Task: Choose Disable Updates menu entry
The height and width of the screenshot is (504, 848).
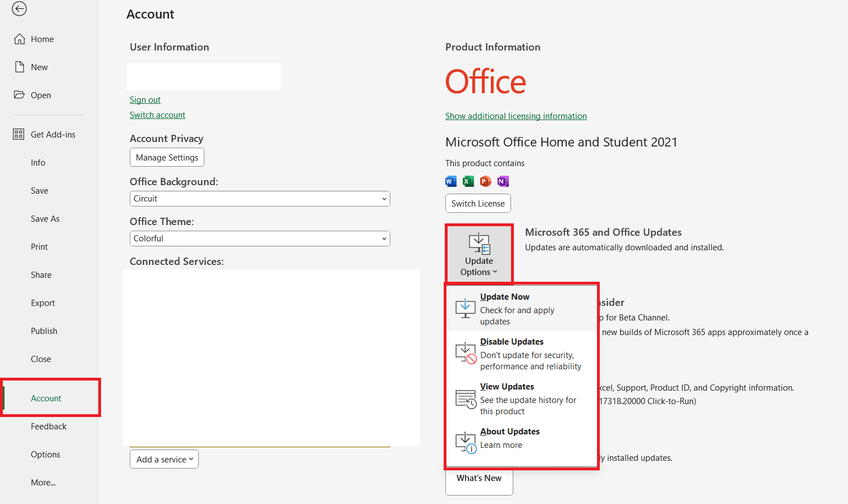Action: point(522,354)
